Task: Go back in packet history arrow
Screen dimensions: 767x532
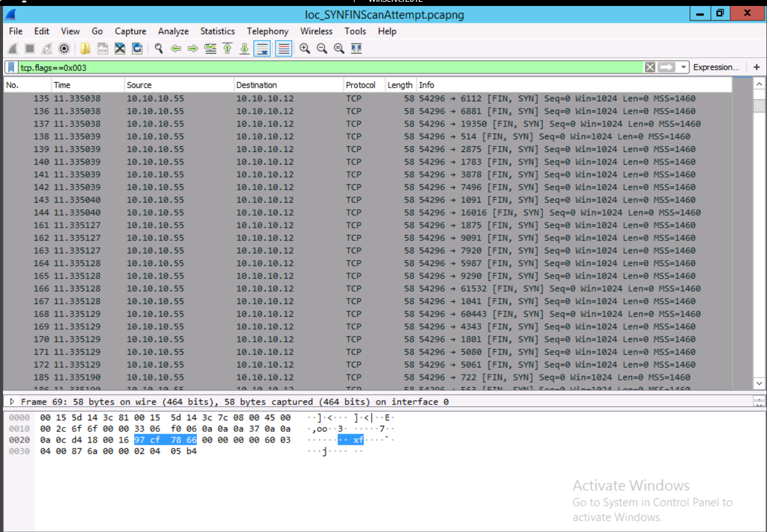Action: tap(176, 49)
